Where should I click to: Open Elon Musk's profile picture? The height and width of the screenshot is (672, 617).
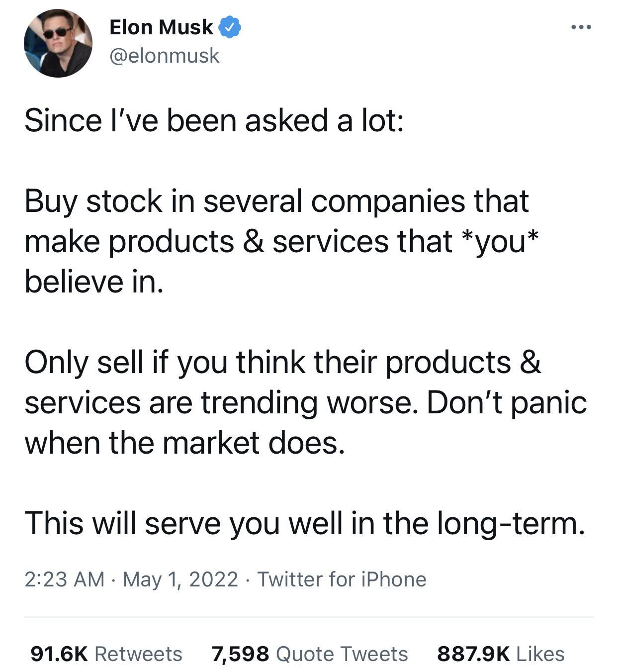click(58, 43)
